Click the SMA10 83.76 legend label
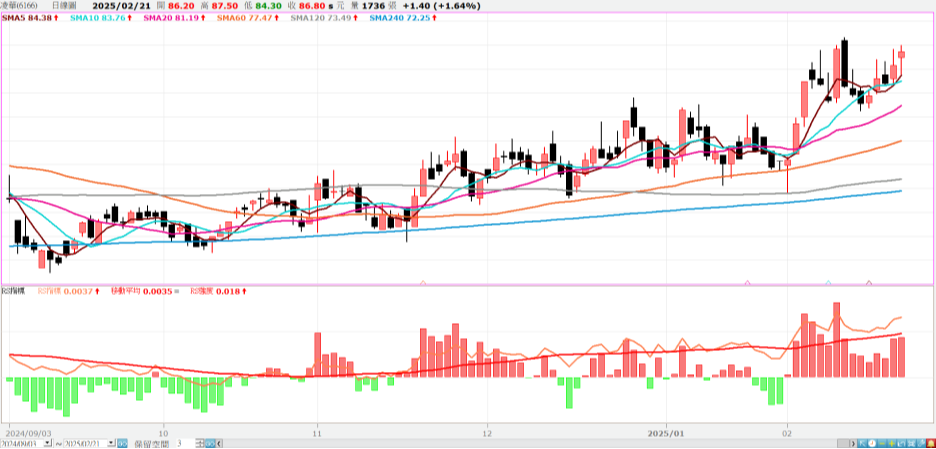936x449 pixels. [x=101, y=19]
